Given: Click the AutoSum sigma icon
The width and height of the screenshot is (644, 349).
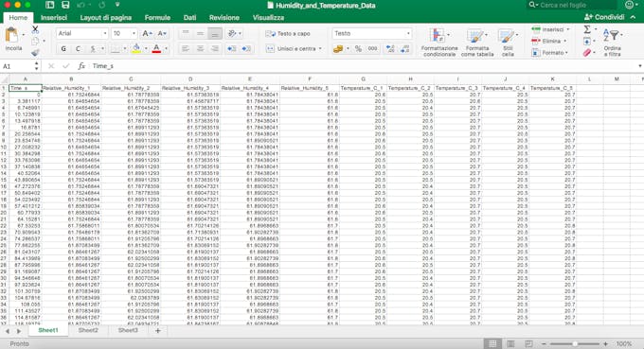Looking at the screenshot, I should click(587, 29).
